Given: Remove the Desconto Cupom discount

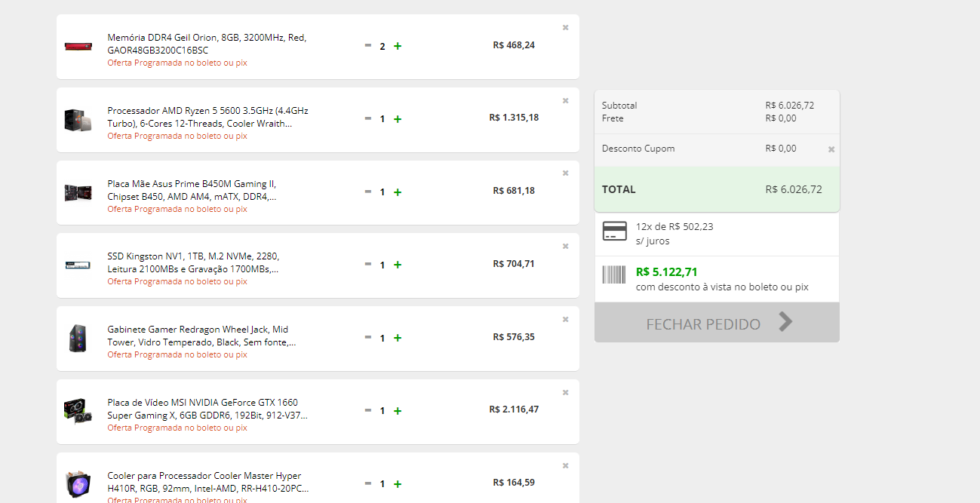Looking at the screenshot, I should click(x=831, y=149).
